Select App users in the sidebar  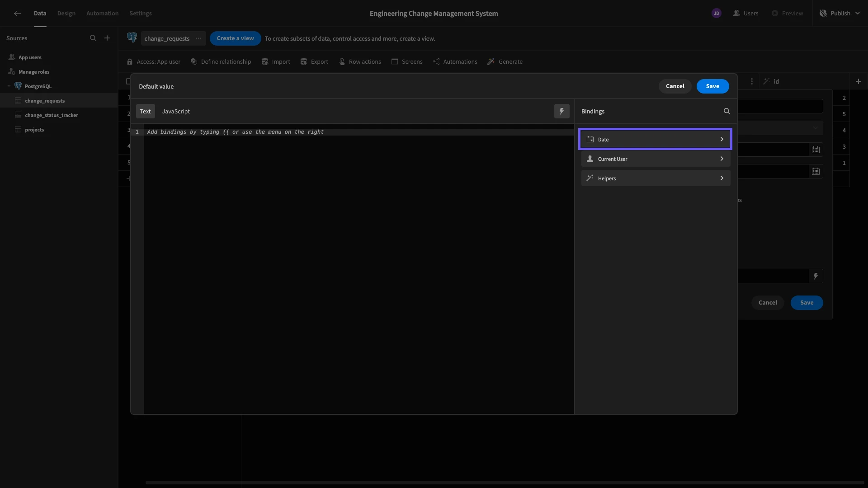[30, 57]
